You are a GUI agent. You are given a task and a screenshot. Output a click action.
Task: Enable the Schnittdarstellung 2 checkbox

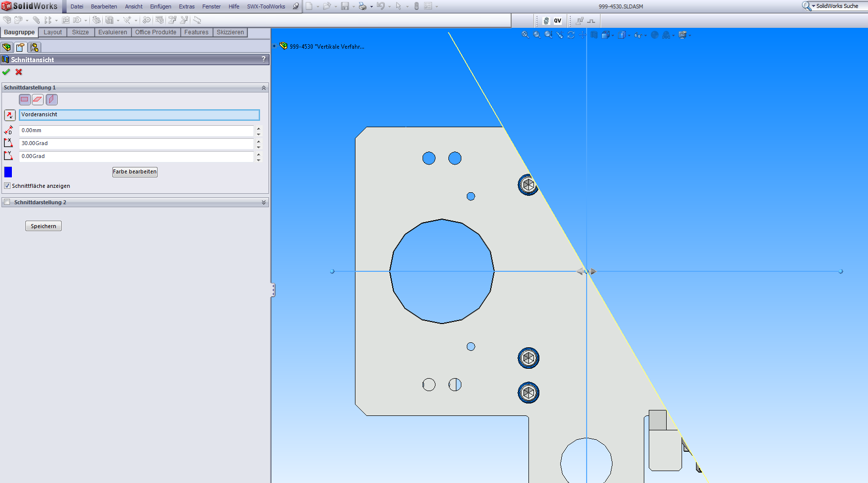coord(7,202)
